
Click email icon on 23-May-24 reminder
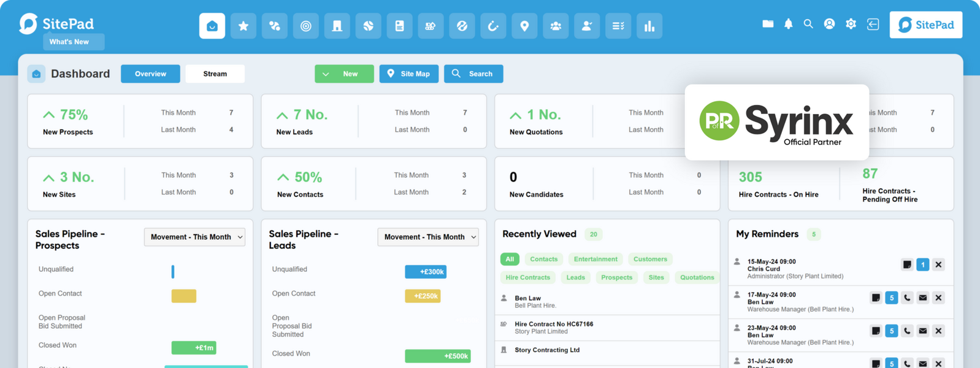point(923,331)
